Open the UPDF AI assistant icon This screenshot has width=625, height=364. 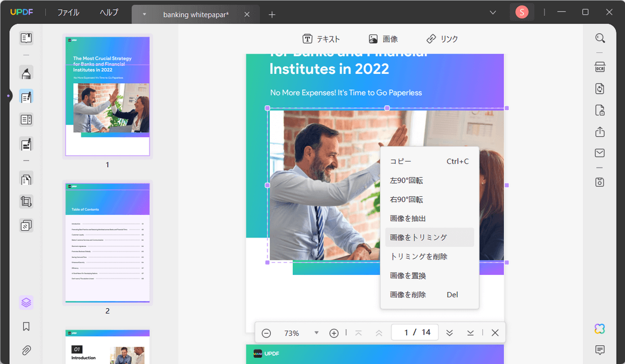(x=600, y=329)
